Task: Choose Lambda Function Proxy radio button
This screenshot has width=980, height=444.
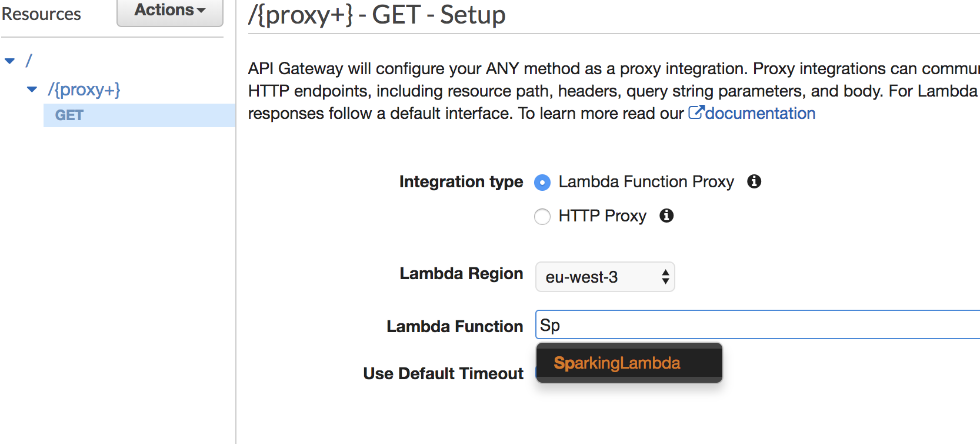Action: pyautogui.click(x=542, y=183)
